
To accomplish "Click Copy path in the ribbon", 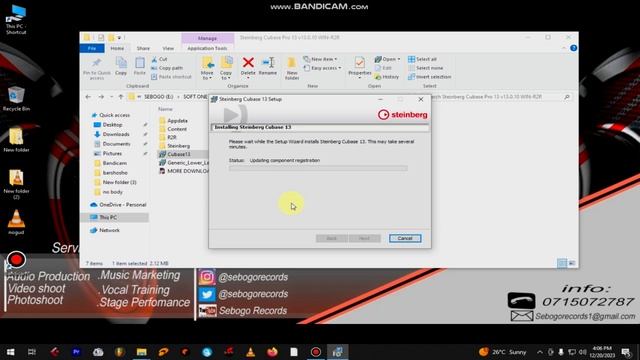I will [167, 68].
